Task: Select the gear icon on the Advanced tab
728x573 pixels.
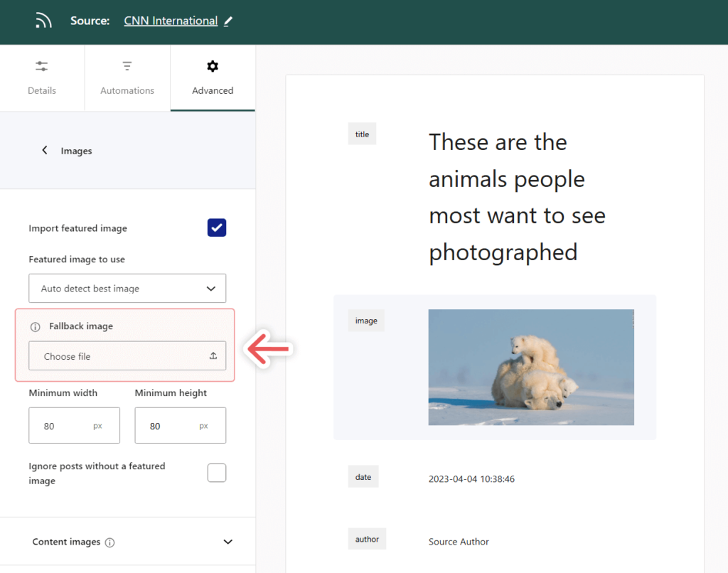Action: 212,65
